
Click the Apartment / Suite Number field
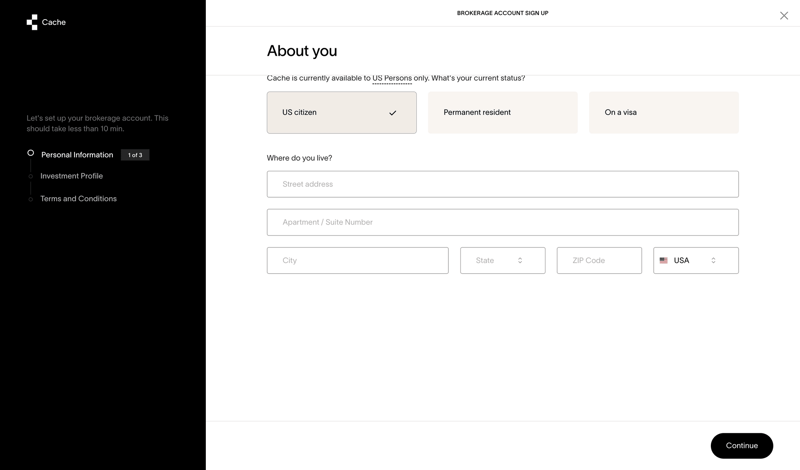click(502, 222)
